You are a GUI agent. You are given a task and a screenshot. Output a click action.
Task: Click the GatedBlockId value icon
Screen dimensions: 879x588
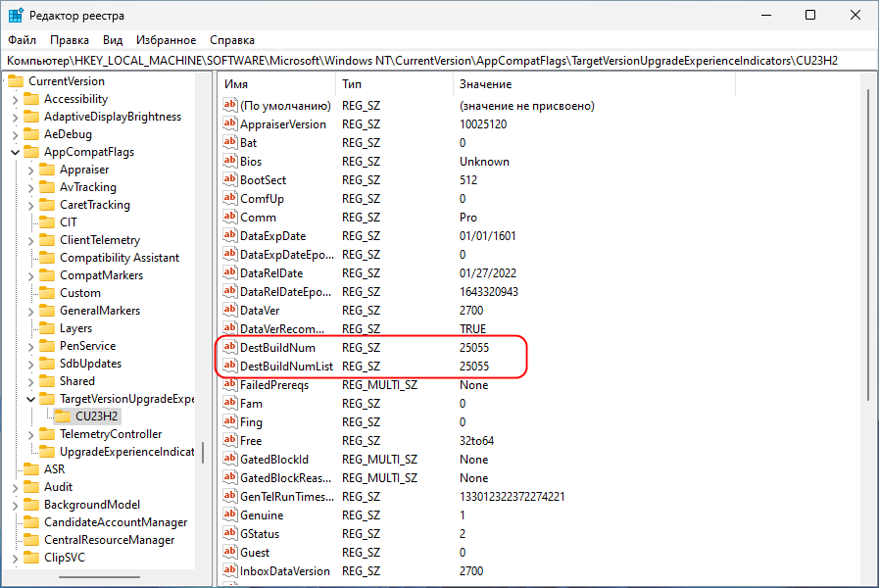pos(230,459)
